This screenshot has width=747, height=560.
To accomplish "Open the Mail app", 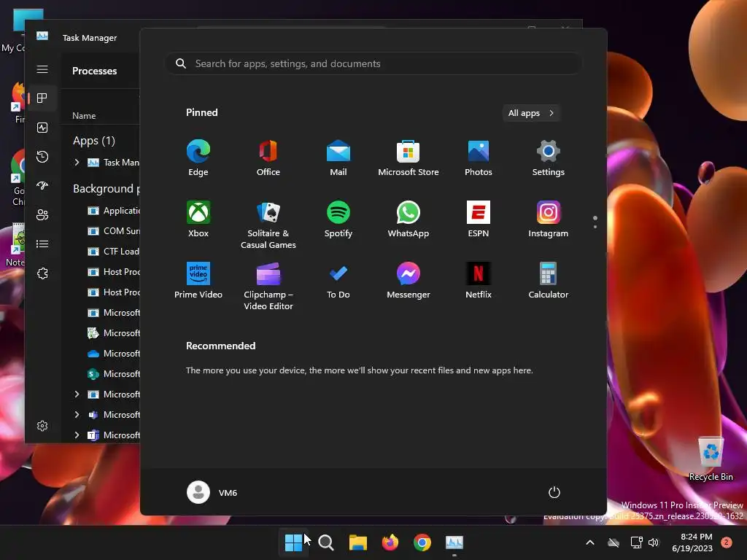I will tap(338, 158).
